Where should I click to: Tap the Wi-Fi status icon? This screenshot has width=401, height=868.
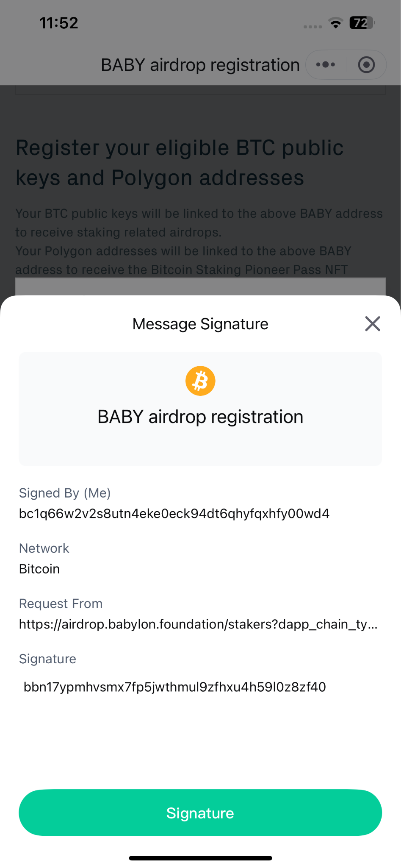[x=335, y=23]
